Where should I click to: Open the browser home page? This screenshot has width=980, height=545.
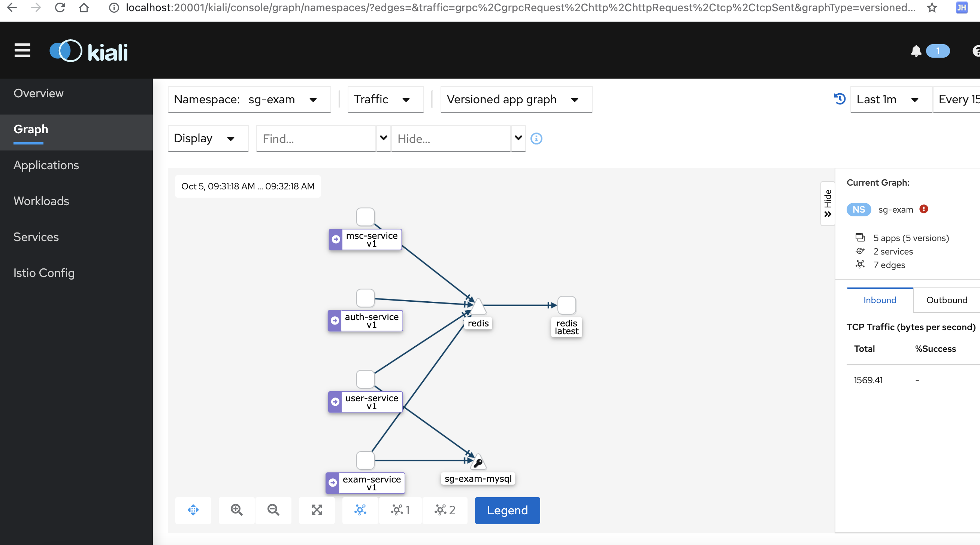click(84, 7)
